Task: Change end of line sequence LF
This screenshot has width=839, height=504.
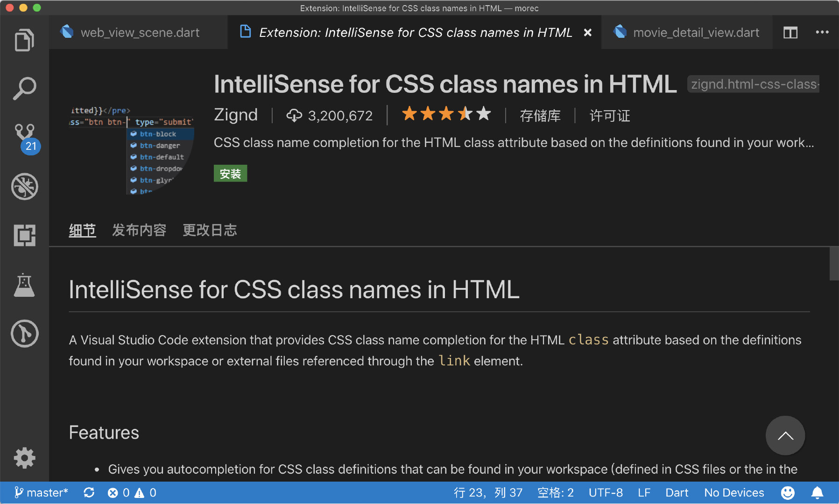Action: (x=644, y=493)
